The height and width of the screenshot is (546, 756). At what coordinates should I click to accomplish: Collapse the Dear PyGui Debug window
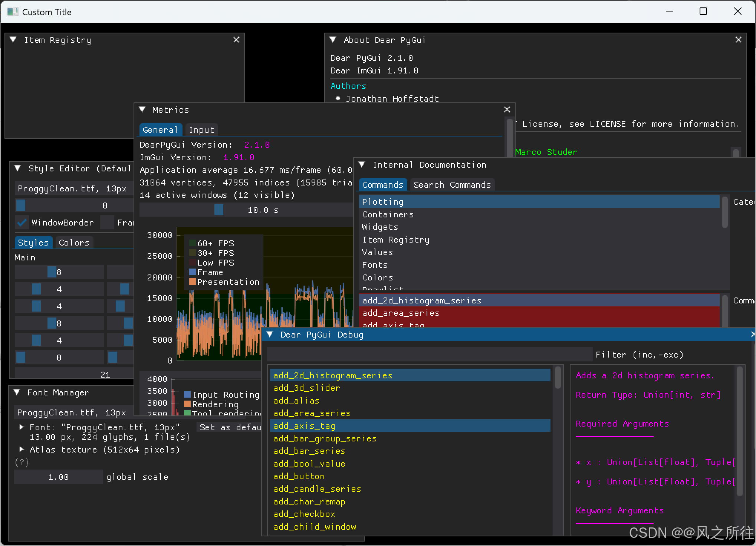[x=270, y=334]
